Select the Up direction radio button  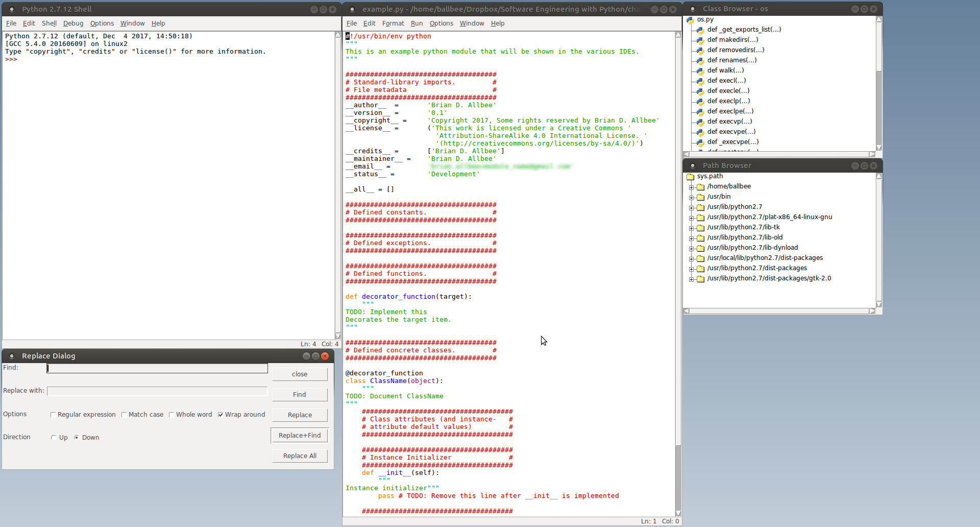pyautogui.click(x=54, y=438)
